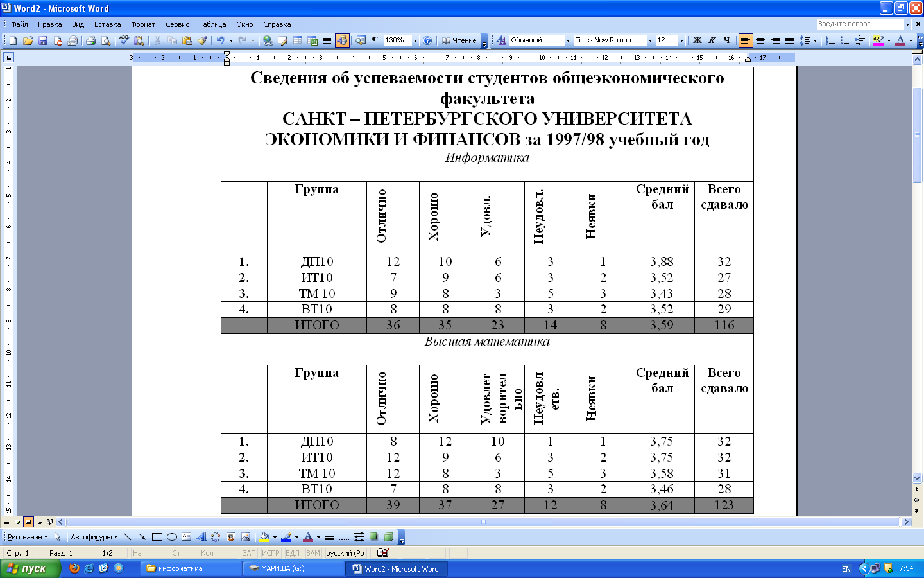
Task: Click the EN language indicator
Action: coord(846,568)
